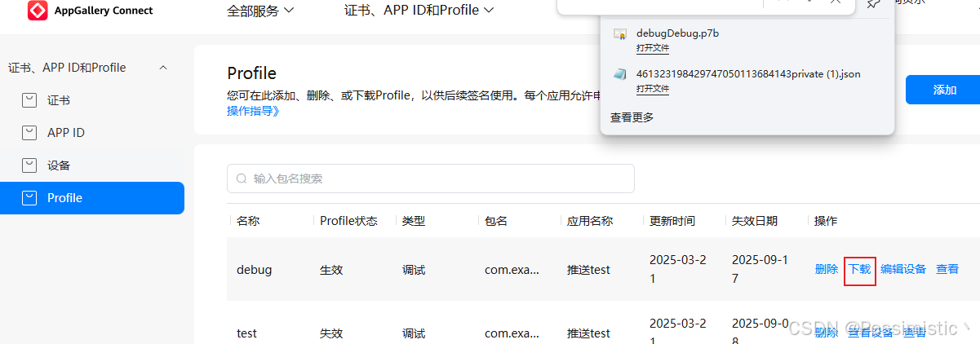Screen dimensions: 980x344
Task: Open the 全部服务 dropdown
Action: (260, 11)
